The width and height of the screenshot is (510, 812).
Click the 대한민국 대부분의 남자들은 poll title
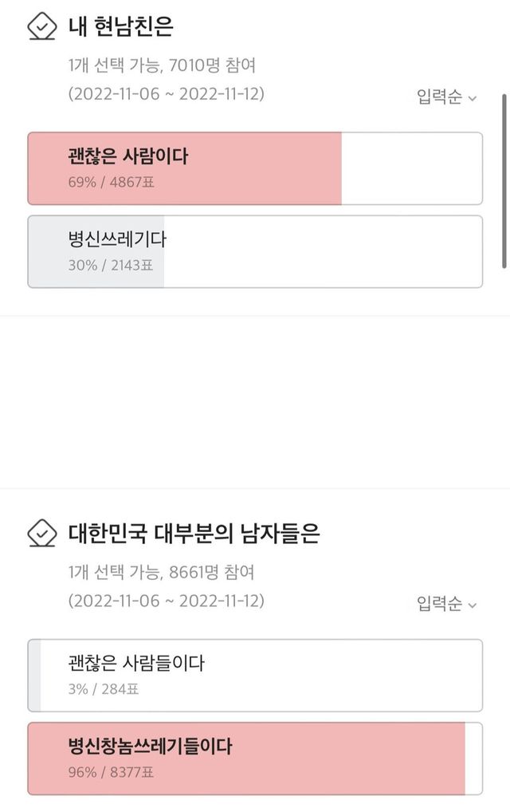(194, 533)
